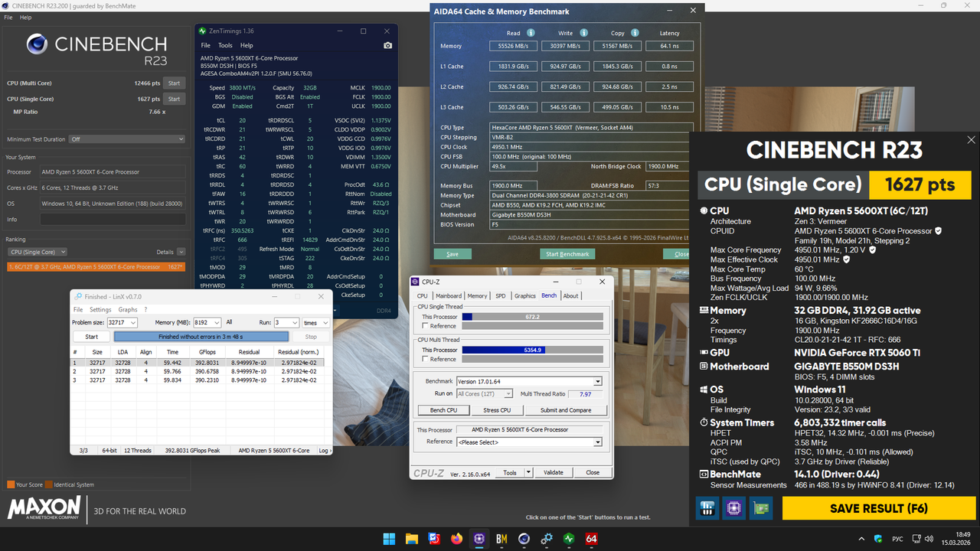Check Reference under CPU Single Thread
Image resolution: width=980 pixels, height=551 pixels.
pyautogui.click(x=425, y=326)
